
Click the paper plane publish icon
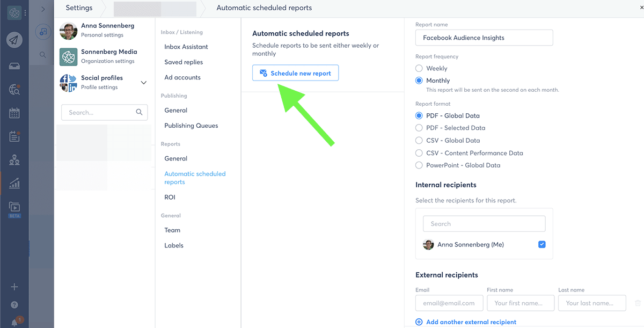click(14, 40)
